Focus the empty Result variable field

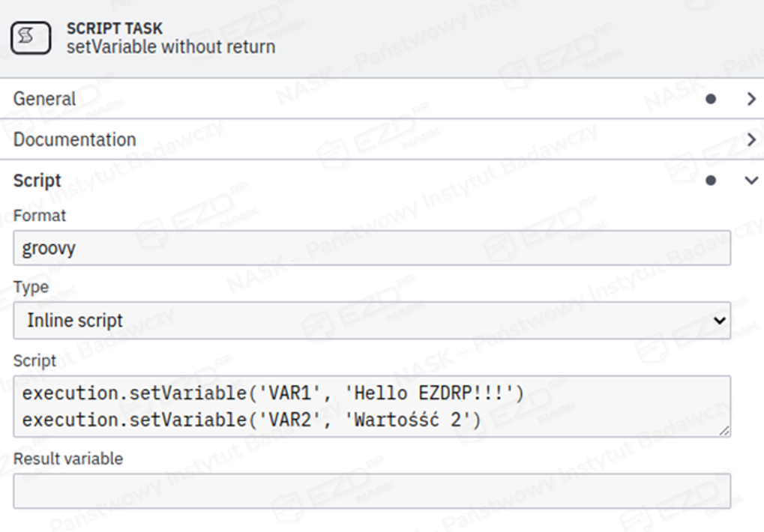(x=371, y=491)
